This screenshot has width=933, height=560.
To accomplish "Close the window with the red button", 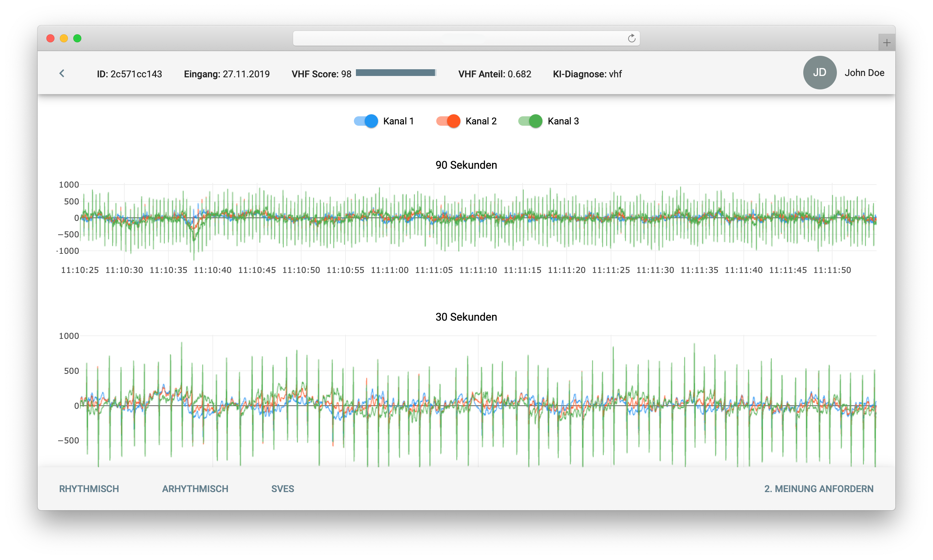I will click(50, 39).
